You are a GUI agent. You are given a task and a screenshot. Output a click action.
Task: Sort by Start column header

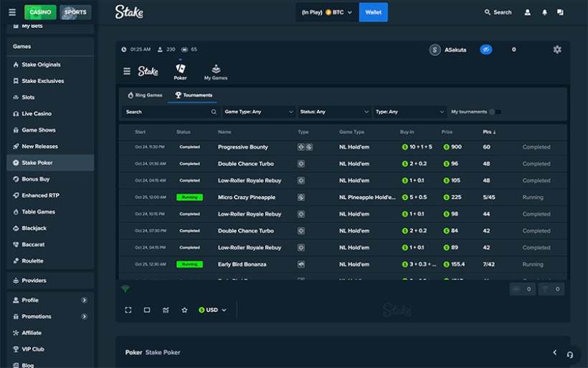tap(141, 132)
